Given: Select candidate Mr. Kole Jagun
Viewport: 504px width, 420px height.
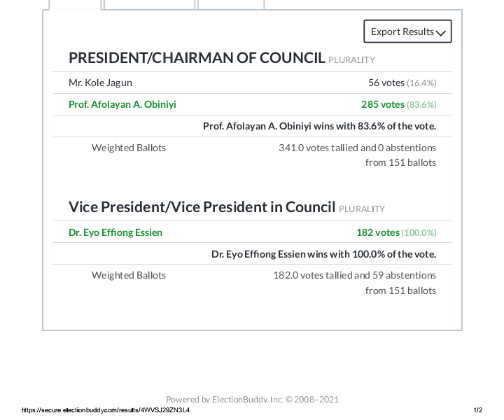Looking at the screenshot, I should tap(100, 83).
